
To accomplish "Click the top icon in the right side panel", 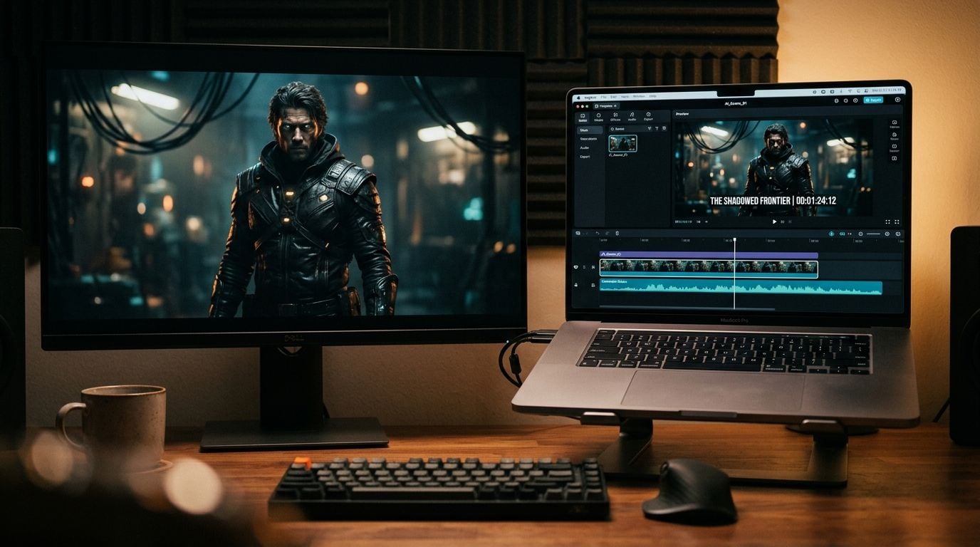I will point(895,123).
